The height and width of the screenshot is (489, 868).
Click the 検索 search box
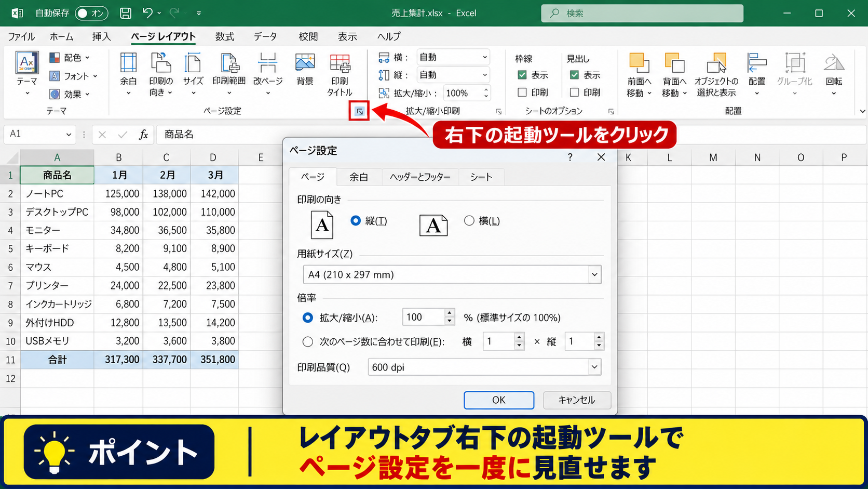pyautogui.click(x=642, y=13)
